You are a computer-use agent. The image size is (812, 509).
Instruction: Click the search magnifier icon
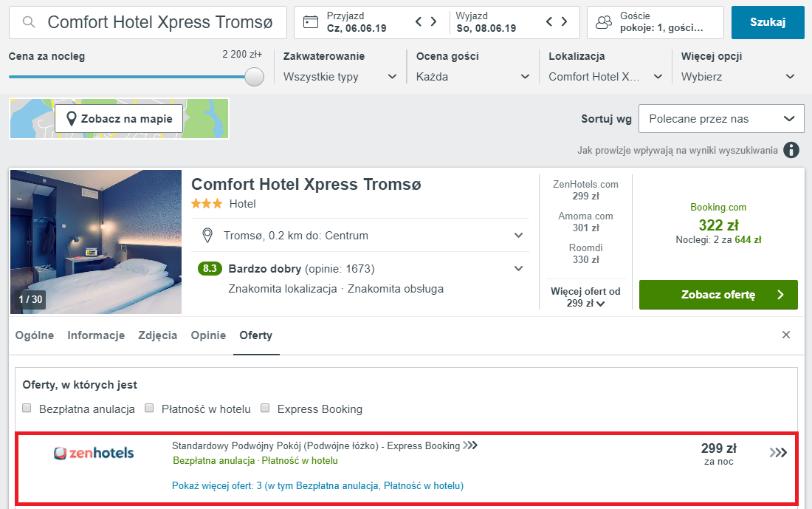29,22
